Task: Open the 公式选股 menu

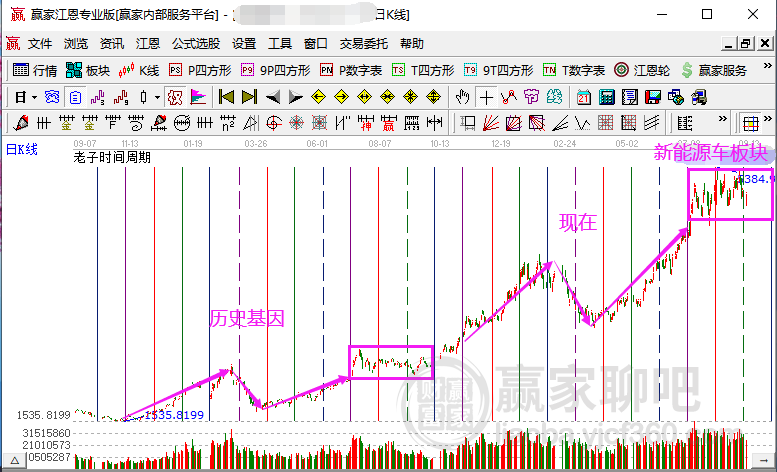Action: click(x=196, y=44)
